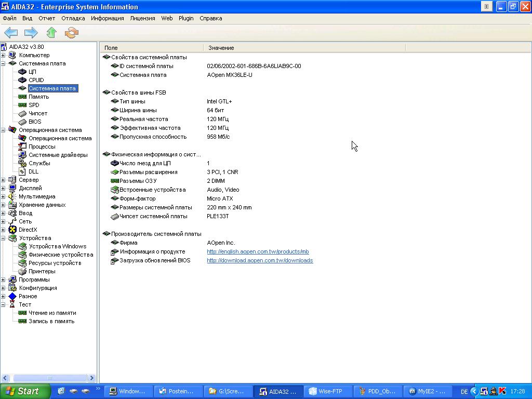532x399 pixels.
Task: Click the Start button
Action: tap(25, 391)
